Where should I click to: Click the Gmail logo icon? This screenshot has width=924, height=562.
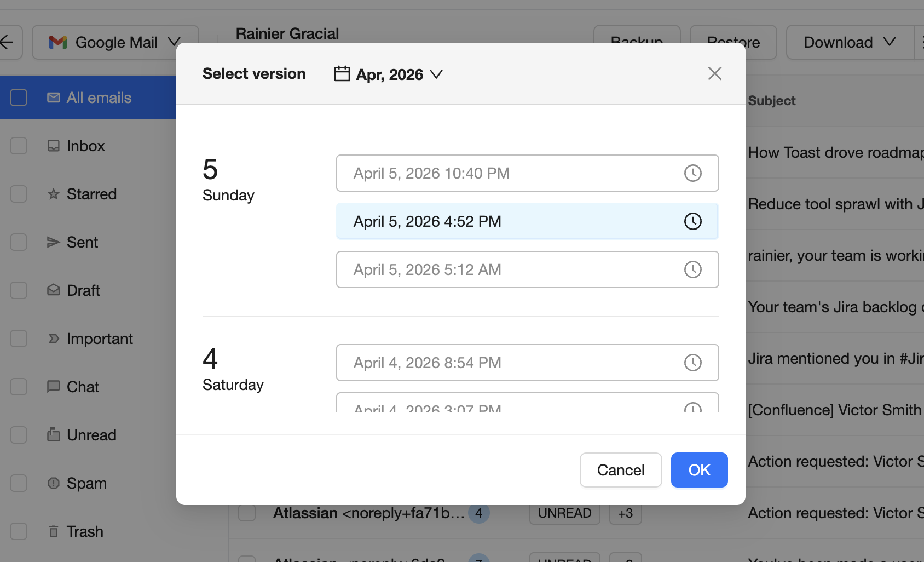(x=58, y=42)
